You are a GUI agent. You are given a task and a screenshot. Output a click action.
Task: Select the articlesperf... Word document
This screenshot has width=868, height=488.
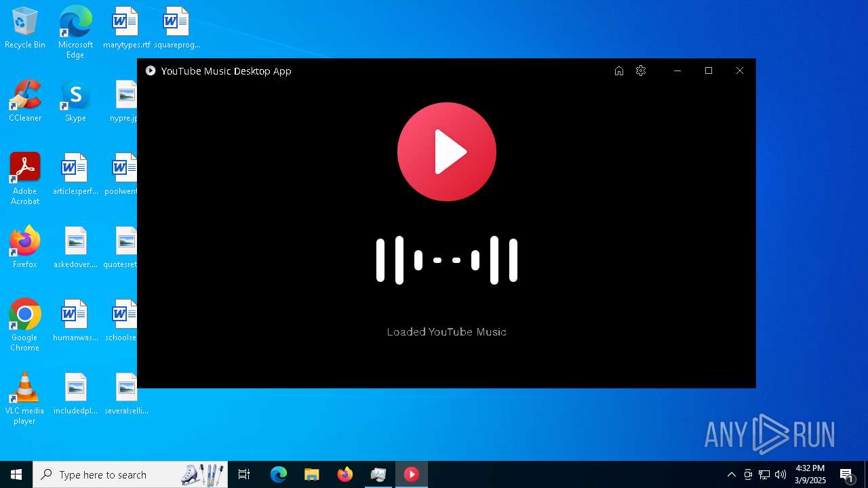tap(75, 175)
